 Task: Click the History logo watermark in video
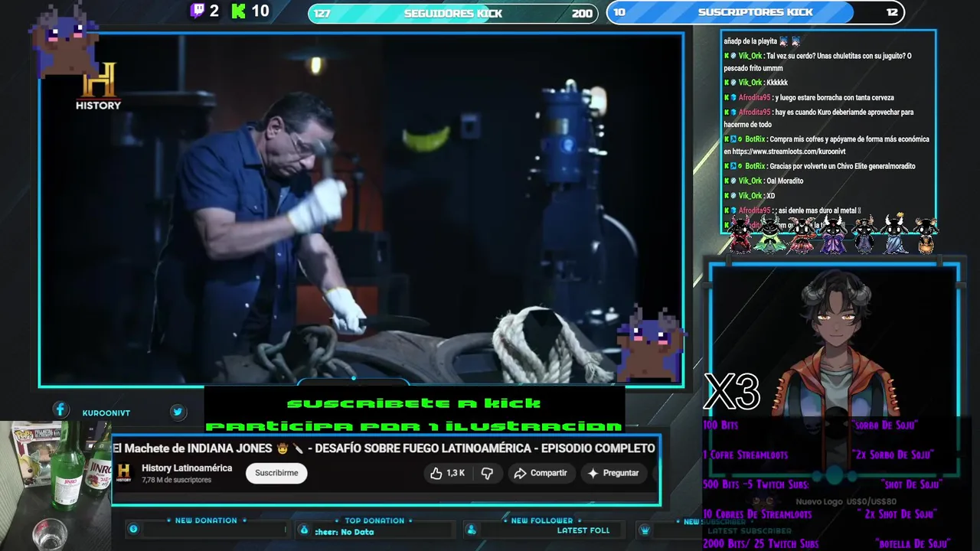click(x=98, y=86)
